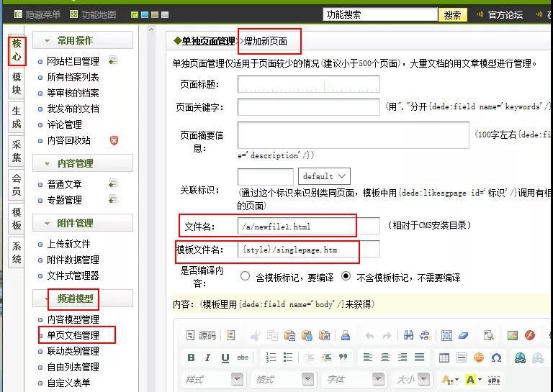Select the green theme color square

pyautogui.click(x=134, y=15)
